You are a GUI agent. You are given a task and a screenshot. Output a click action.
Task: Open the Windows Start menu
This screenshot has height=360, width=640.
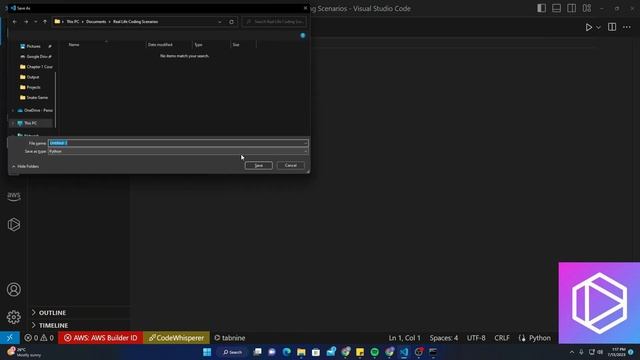(x=207, y=352)
